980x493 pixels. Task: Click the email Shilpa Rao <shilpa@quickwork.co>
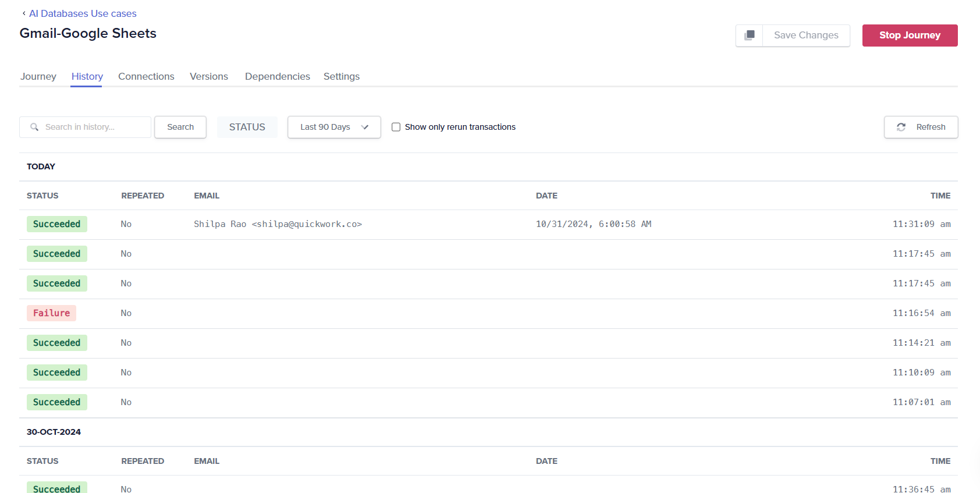tap(278, 224)
